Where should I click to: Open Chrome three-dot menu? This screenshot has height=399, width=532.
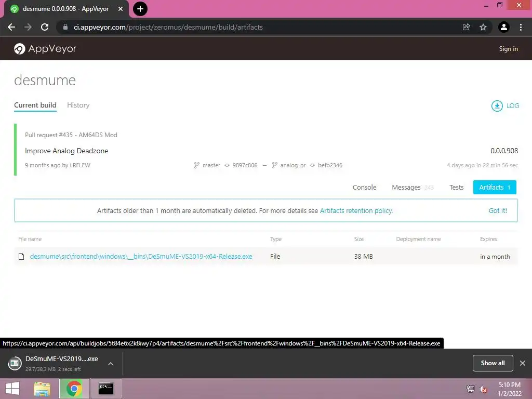click(x=521, y=27)
